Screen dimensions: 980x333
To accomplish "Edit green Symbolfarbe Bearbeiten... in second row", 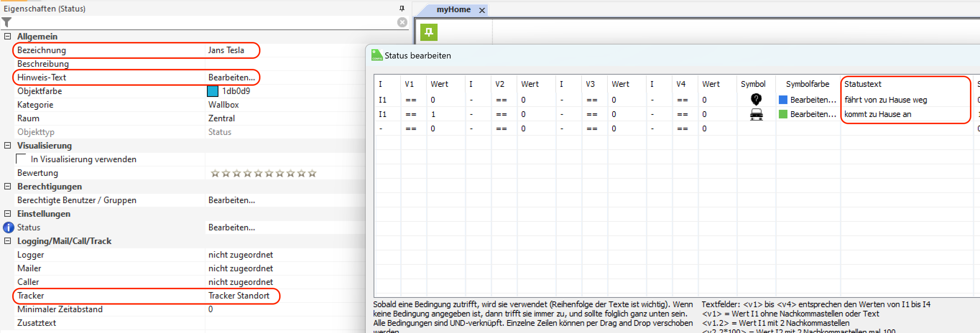I will click(x=813, y=114).
